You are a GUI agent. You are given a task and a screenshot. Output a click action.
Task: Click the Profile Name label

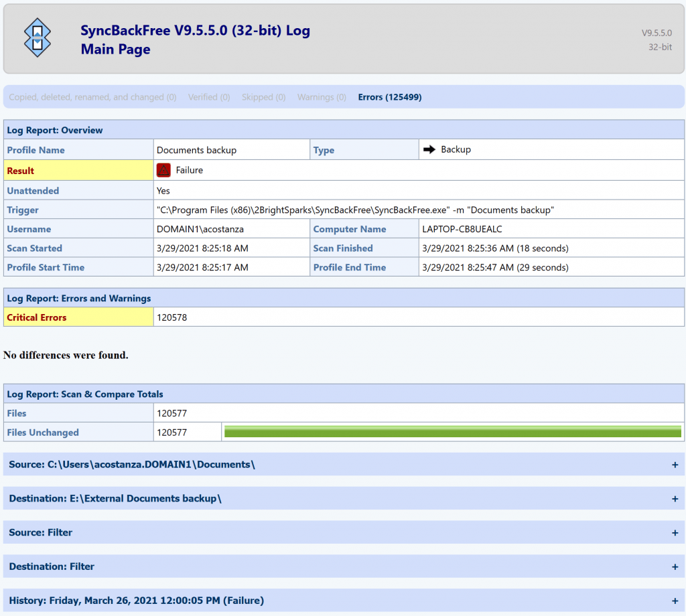pos(36,150)
